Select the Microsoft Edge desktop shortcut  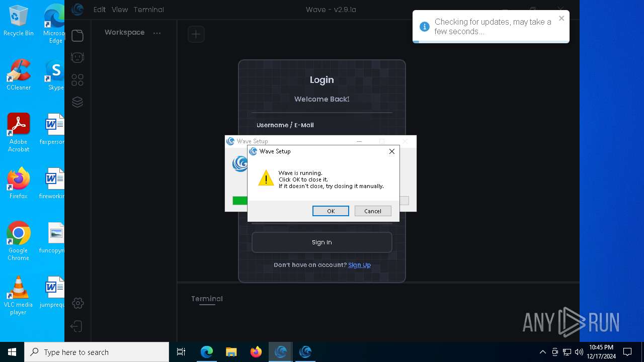pos(54,24)
